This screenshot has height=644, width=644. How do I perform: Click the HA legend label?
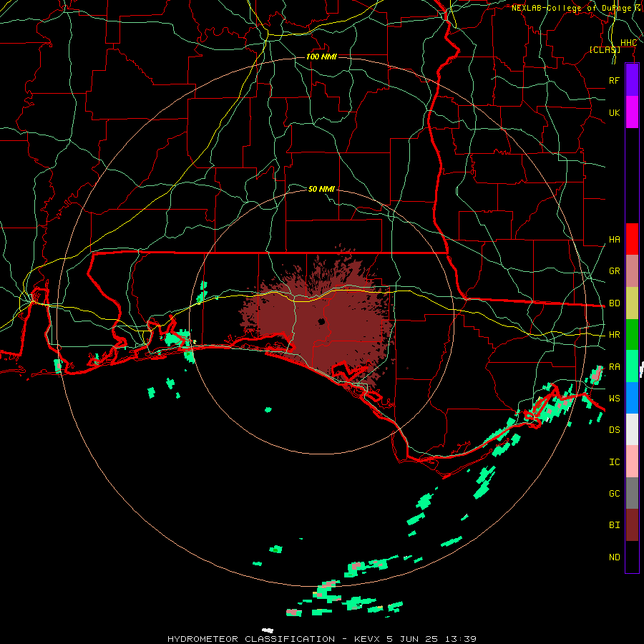pos(614,240)
